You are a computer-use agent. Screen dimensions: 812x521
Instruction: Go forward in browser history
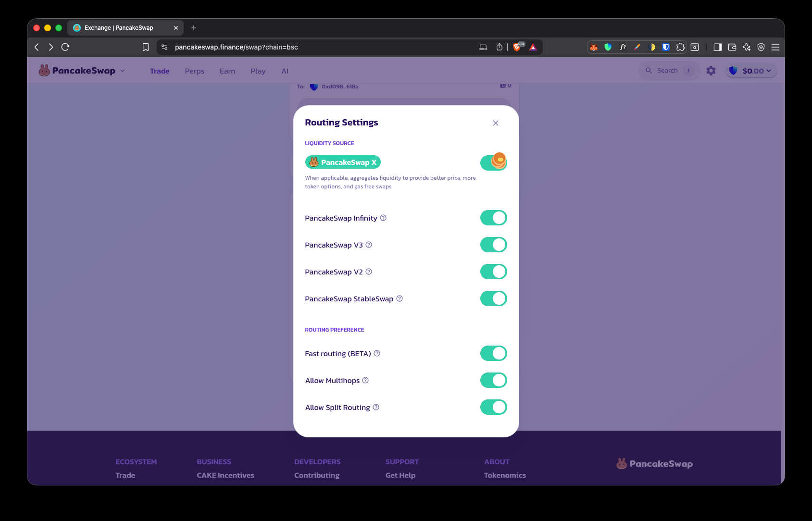pos(51,47)
